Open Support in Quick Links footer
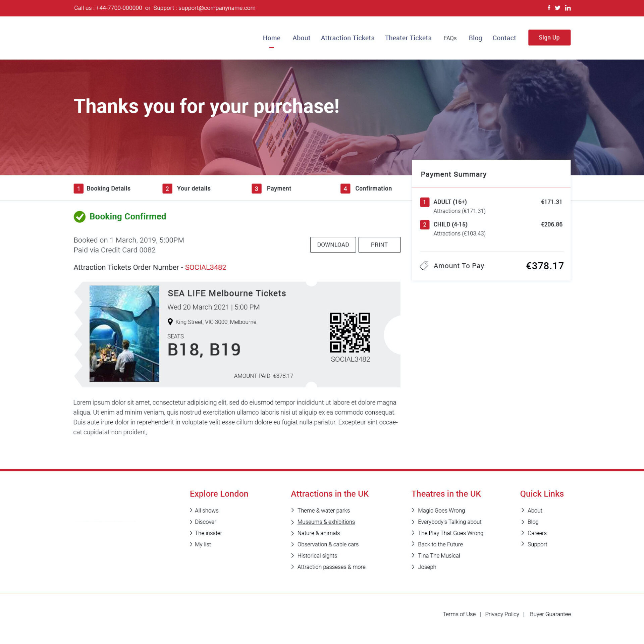This screenshot has width=644, height=644. pos(537,545)
